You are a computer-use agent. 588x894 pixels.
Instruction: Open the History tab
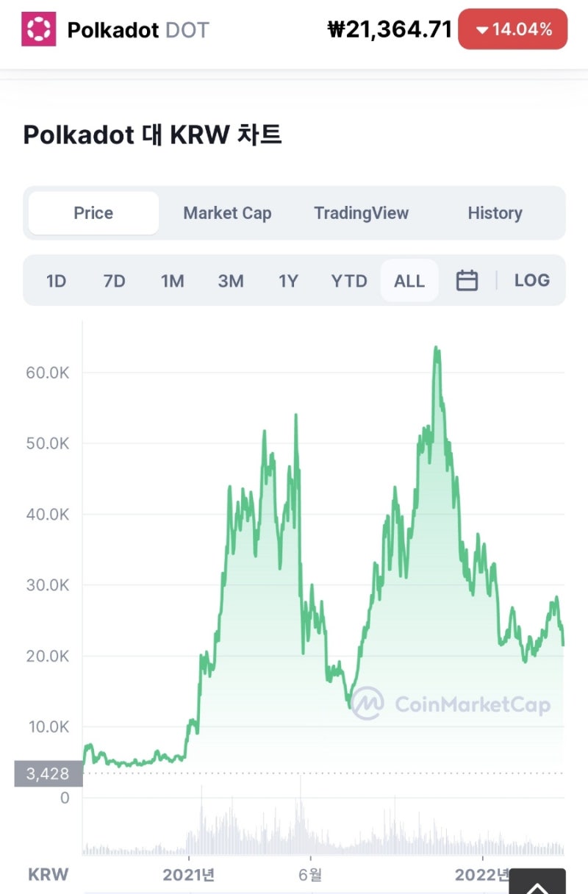coord(495,213)
